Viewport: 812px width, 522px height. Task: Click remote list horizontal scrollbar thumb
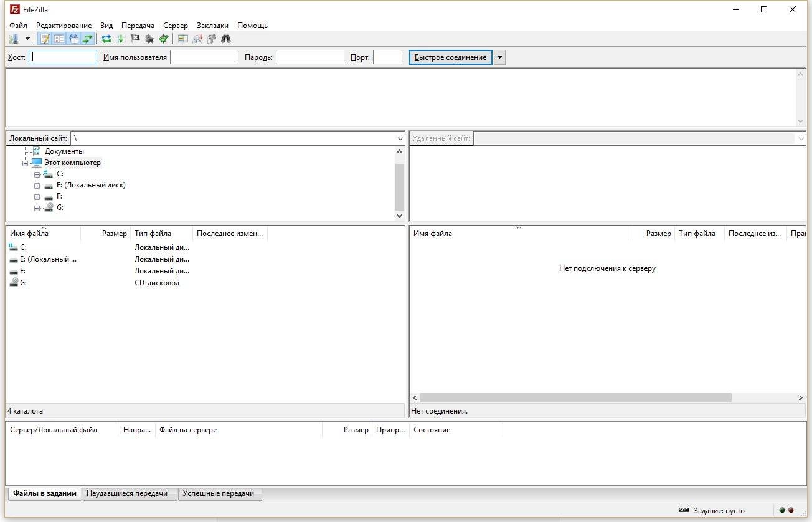click(x=575, y=397)
